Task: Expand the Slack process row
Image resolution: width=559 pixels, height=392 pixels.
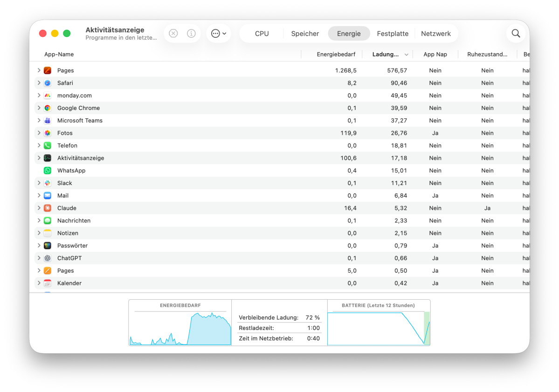Action: [x=39, y=183]
